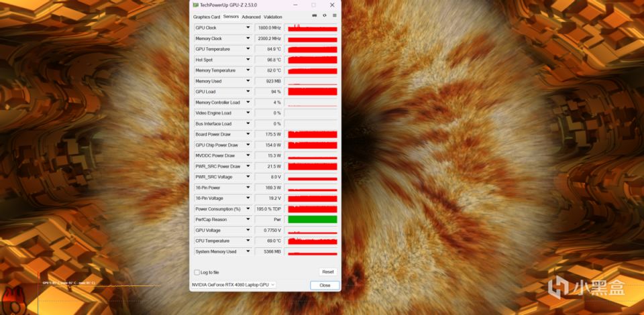Click the 2300.2 MHz Memory Clock value
The height and width of the screenshot is (315, 644).
coord(268,39)
